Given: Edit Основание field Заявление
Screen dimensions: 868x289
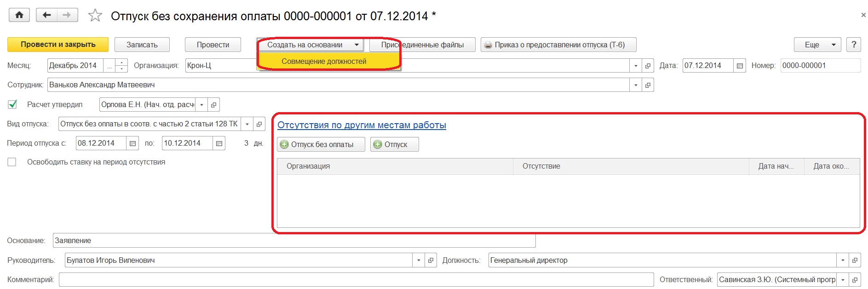Looking at the screenshot, I should point(294,241).
